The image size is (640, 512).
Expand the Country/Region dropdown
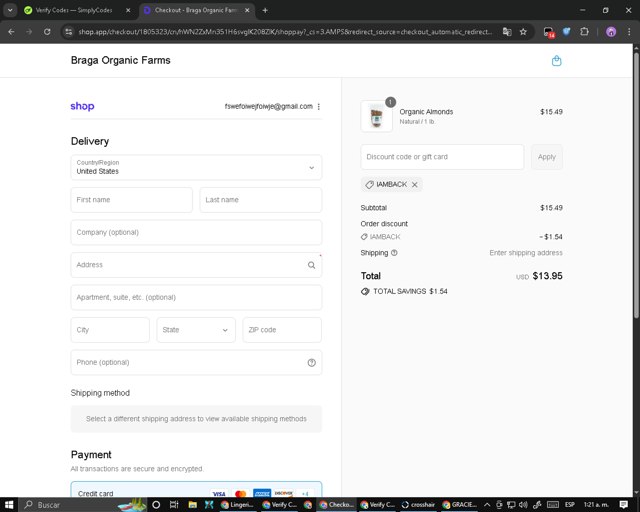(x=196, y=167)
